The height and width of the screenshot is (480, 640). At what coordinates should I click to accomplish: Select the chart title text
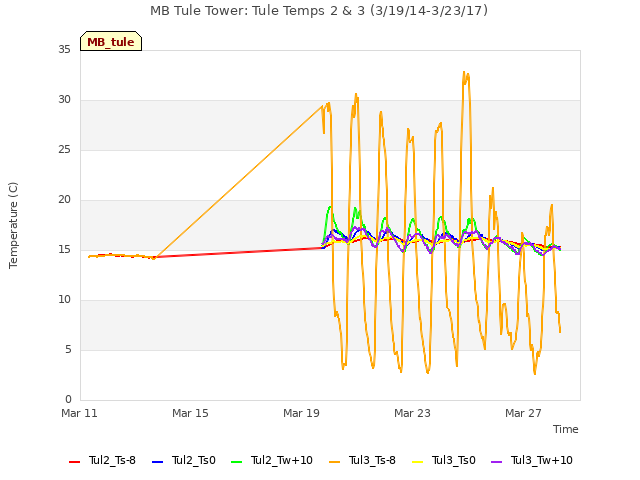319,11
